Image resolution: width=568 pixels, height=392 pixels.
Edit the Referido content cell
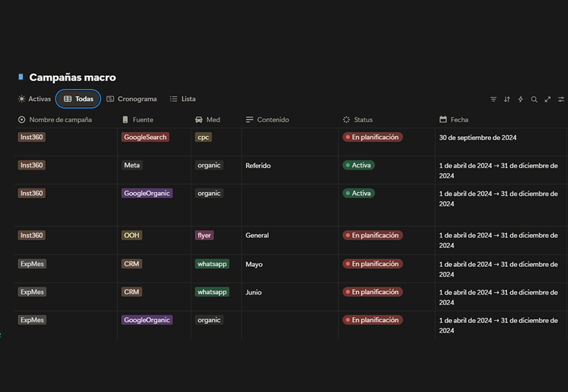click(258, 166)
